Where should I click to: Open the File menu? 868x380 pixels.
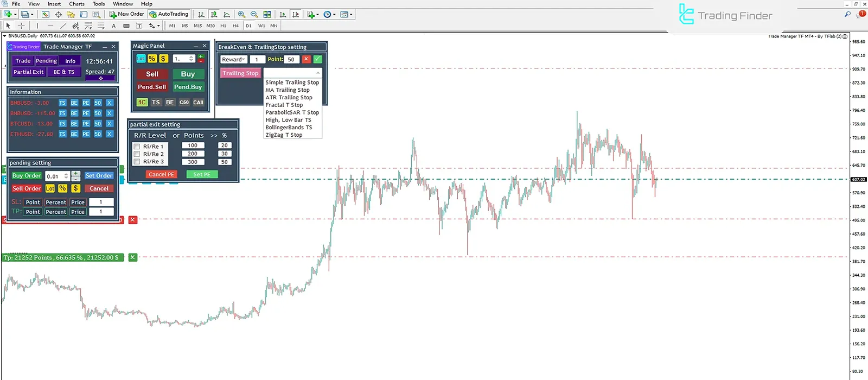tap(16, 4)
